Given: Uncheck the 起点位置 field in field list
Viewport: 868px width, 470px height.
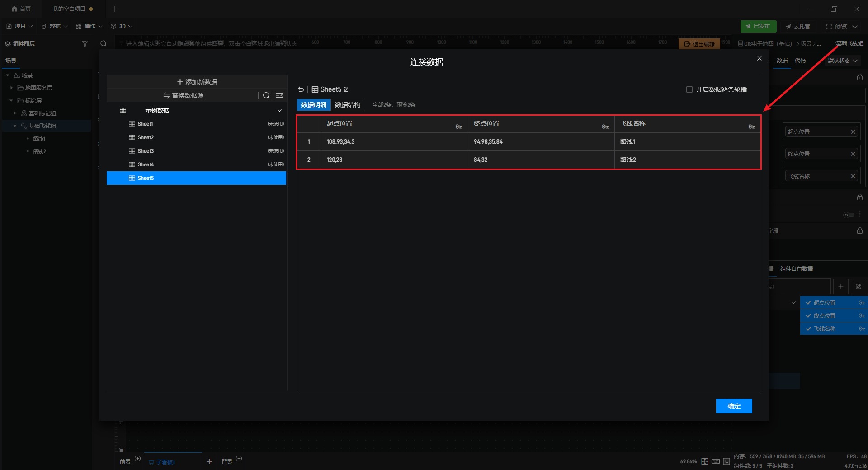Looking at the screenshot, I should 808,303.
